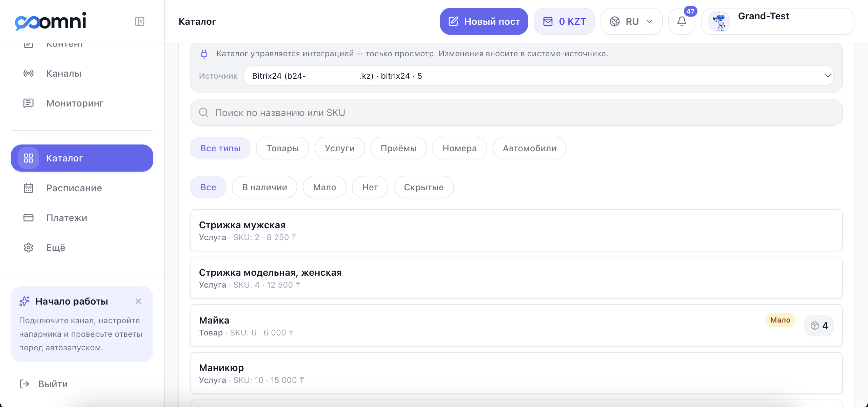Click the Стрижка мужская price line
This screenshot has height=407, width=868.
coord(248,237)
